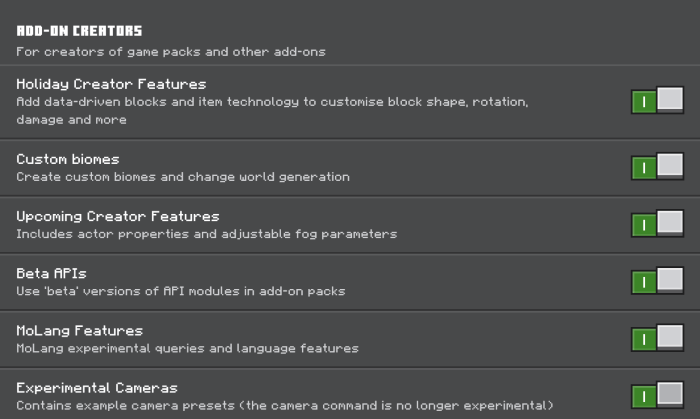Click the MoLang experimental queries description
The image size is (700, 419).
tap(187, 349)
